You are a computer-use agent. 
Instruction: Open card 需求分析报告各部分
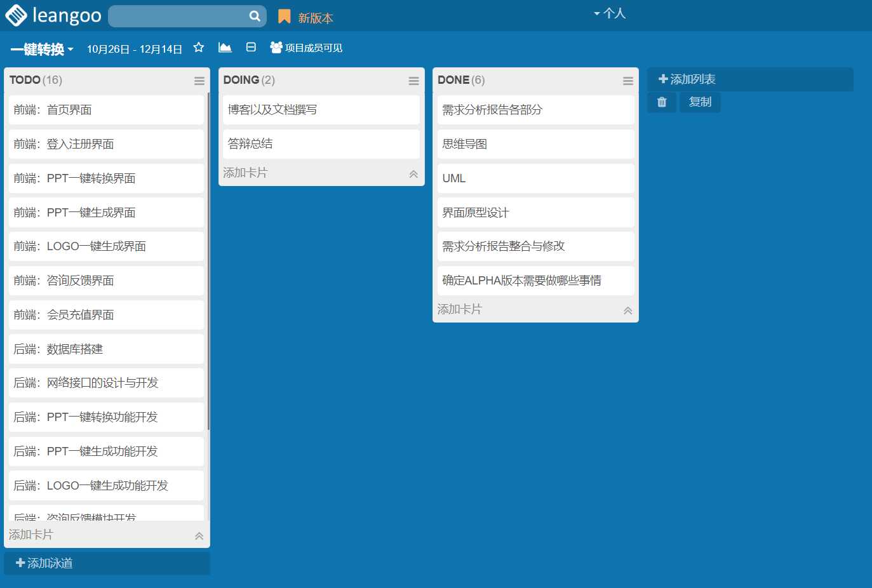535,110
